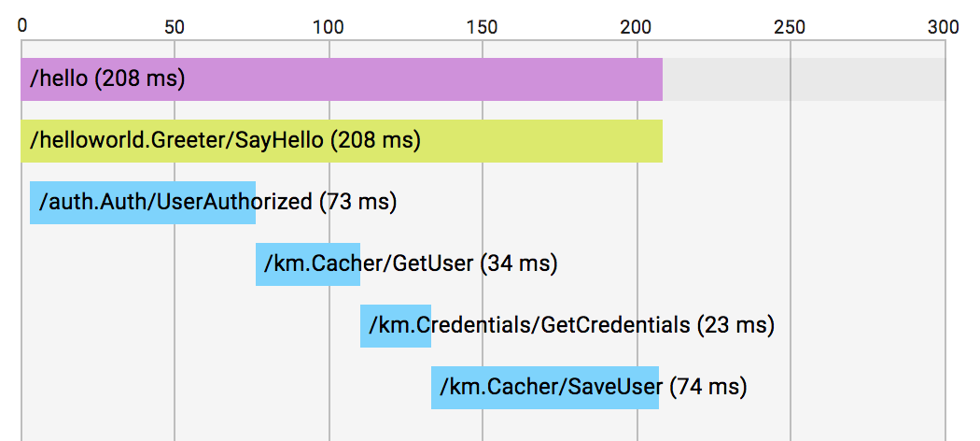Select the 200 axis tick label
980x441 pixels.
click(x=637, y=25)
